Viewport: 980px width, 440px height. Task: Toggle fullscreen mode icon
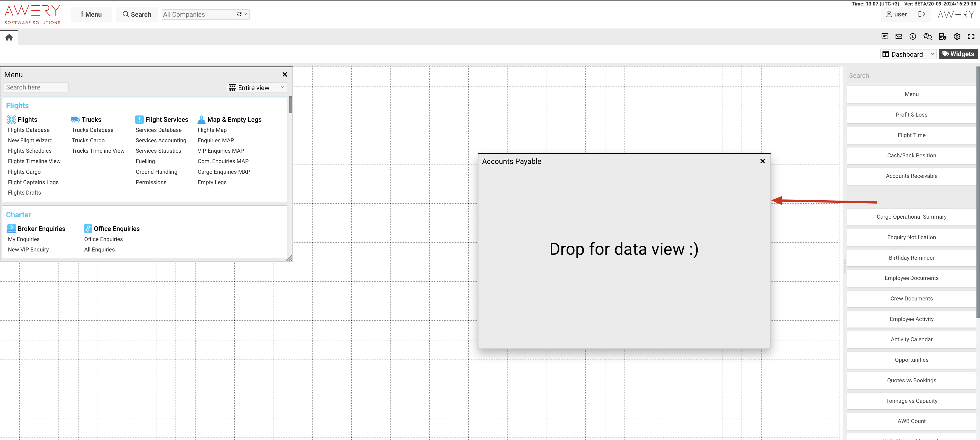pos(971,37)
